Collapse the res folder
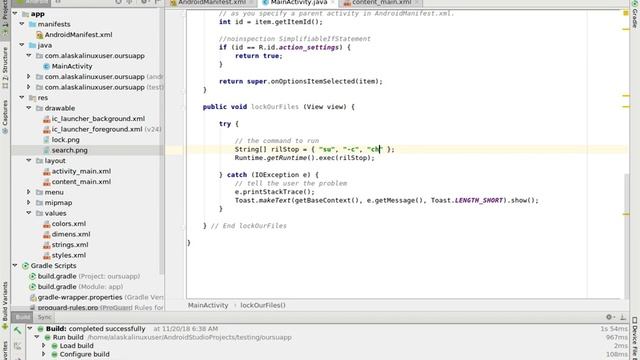The width and height of the screenshot is (640, 360). (x=22, y=98)
